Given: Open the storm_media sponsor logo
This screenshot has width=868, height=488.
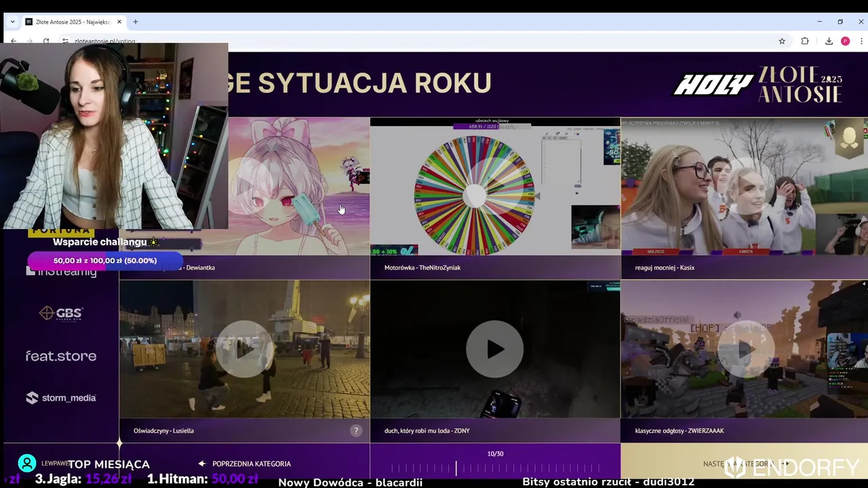Looking at the screenshot, I should 61,398.
